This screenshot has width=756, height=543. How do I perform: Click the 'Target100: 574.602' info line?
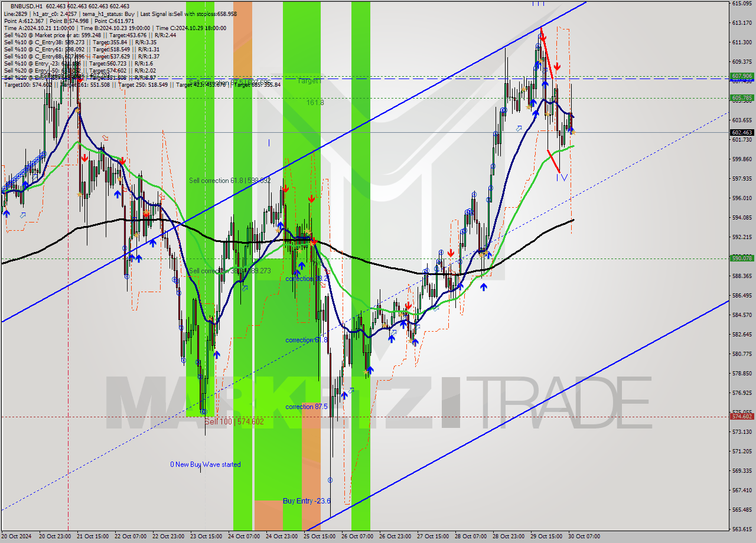(142, 84)
